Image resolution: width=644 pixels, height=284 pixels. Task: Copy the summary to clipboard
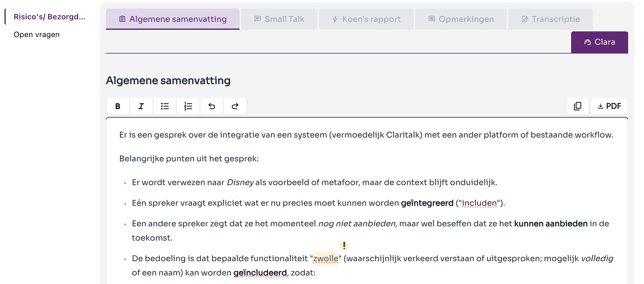pos(578,106)
